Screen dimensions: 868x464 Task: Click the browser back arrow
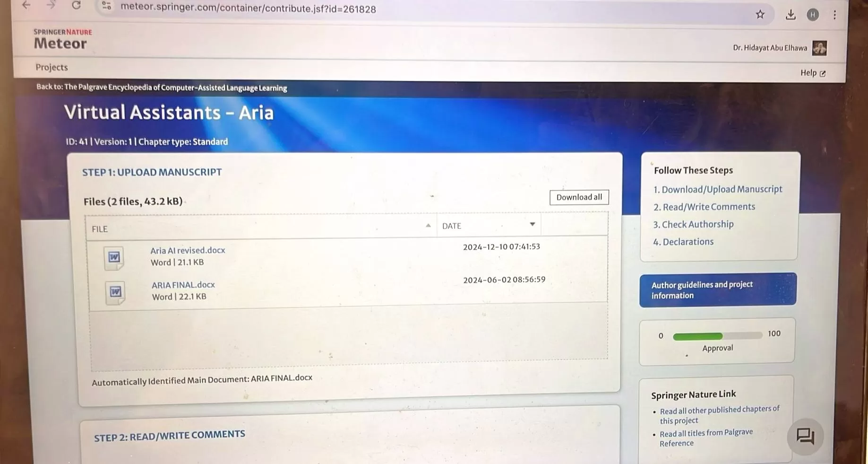point(26,5)
